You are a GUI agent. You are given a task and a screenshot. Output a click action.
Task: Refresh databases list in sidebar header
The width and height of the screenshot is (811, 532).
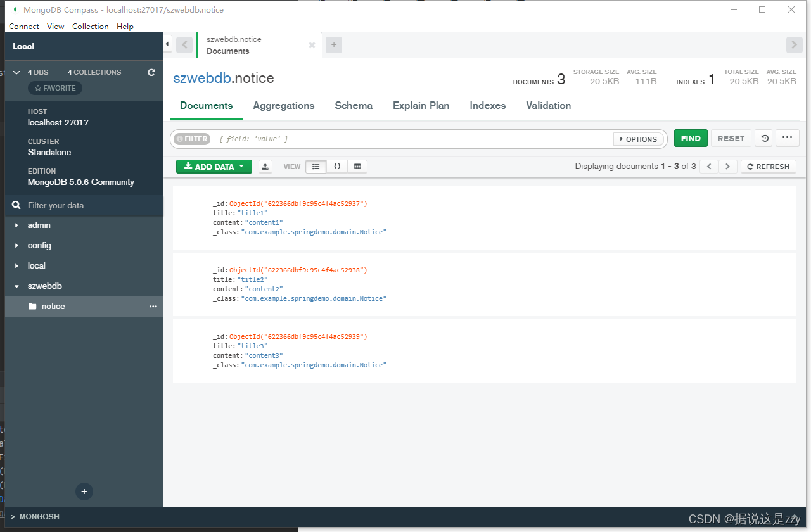point(151,72)
